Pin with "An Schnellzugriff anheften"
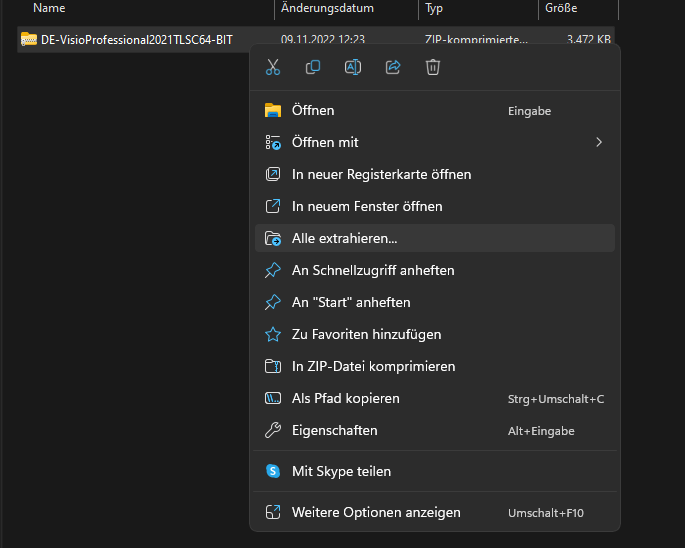Viewport: 685px width, 548px height. click(x=373, y=270)
